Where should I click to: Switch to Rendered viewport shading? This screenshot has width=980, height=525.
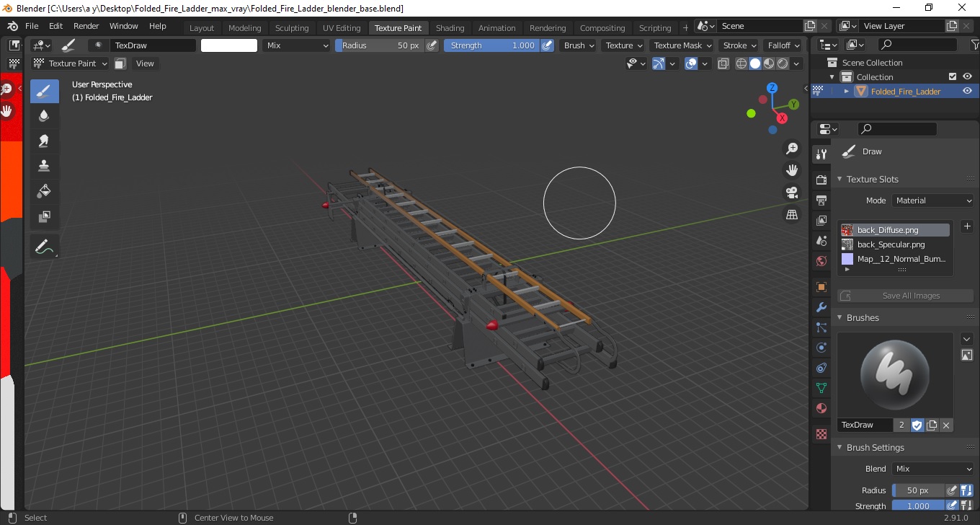click(x=783, y=63)
